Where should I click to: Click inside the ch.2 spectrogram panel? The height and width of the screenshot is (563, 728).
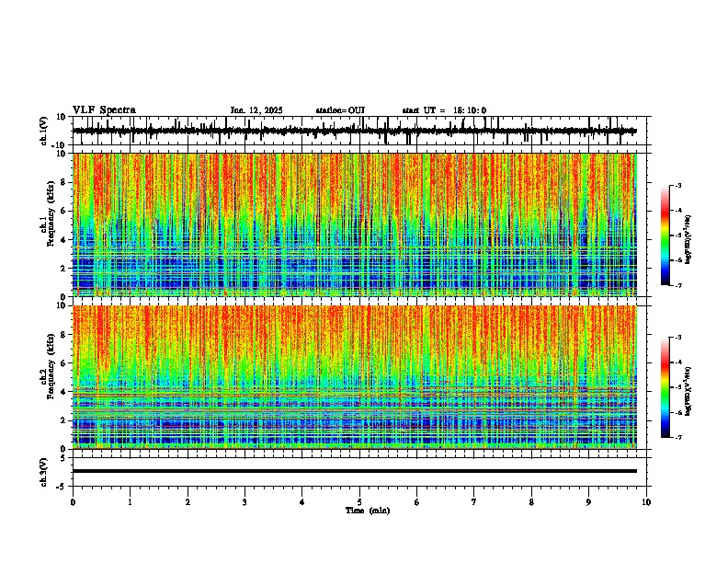(x=354, y=377)
